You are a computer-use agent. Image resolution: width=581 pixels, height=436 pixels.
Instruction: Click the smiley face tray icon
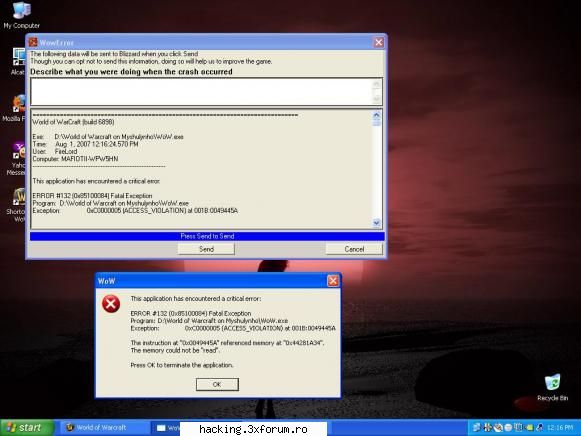508,427
